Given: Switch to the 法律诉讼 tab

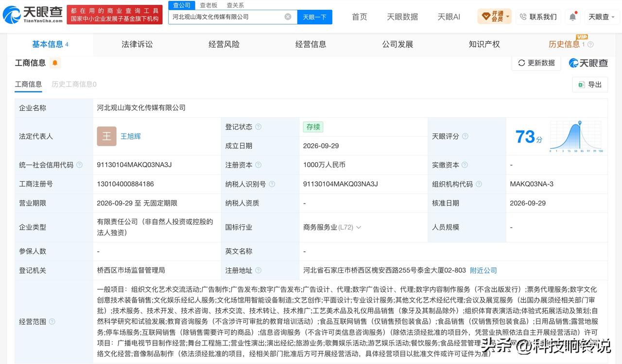Looking at the screenshot, I should pyautogui.click(x=137, y=44).
